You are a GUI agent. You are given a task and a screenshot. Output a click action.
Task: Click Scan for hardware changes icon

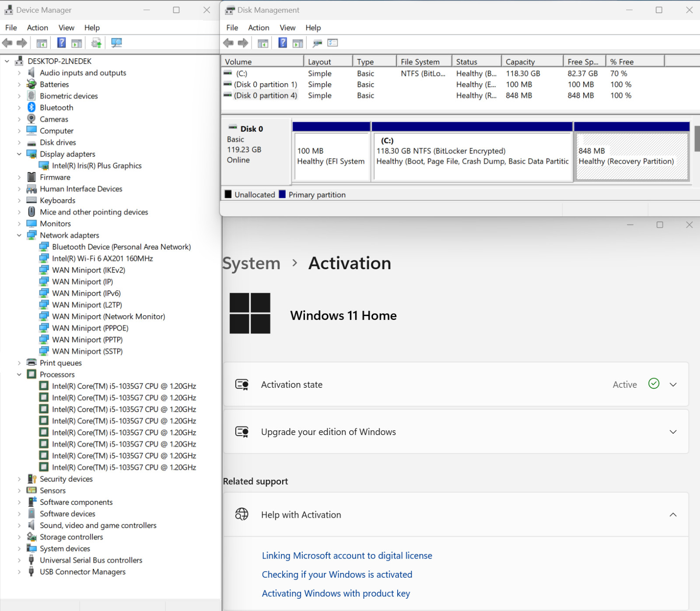point(116,43)
